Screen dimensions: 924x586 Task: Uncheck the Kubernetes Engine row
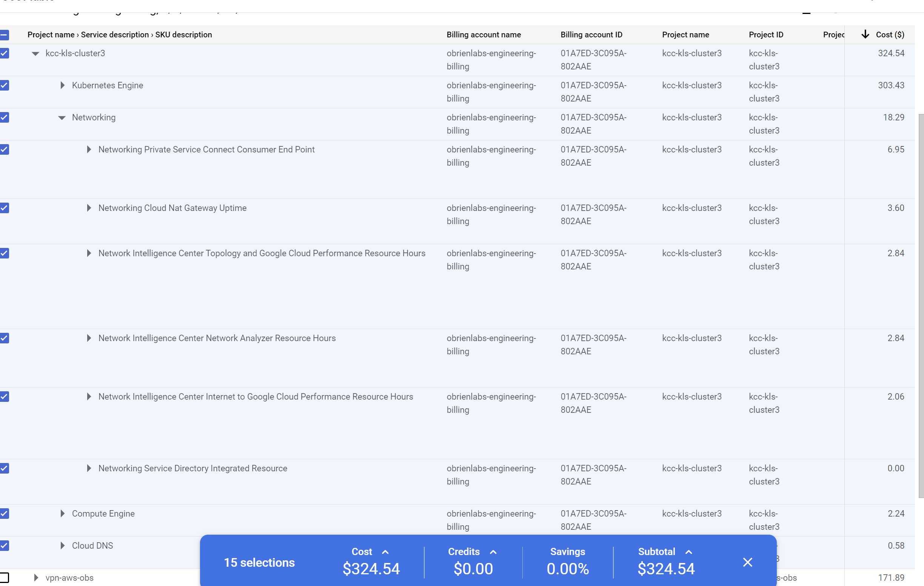[5, 86]
